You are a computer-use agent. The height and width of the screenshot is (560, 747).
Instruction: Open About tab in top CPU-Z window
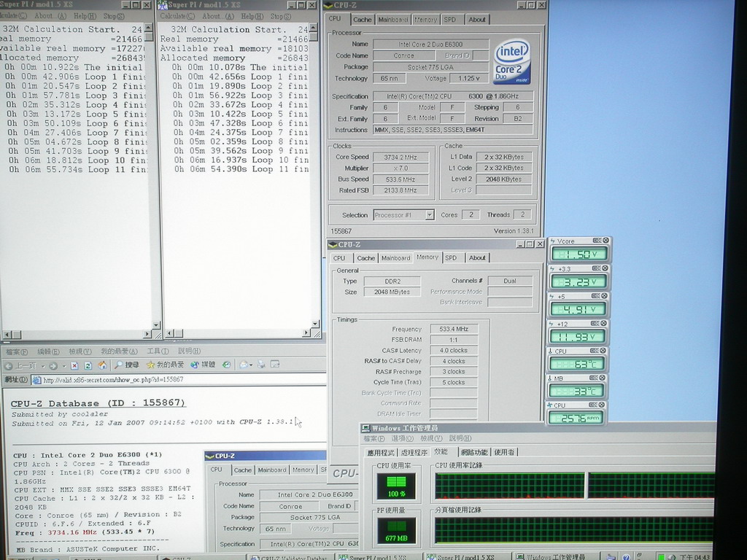476,20
